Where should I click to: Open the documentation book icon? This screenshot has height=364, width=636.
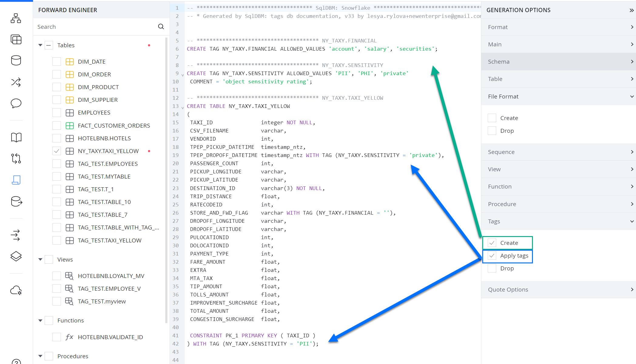16,137
